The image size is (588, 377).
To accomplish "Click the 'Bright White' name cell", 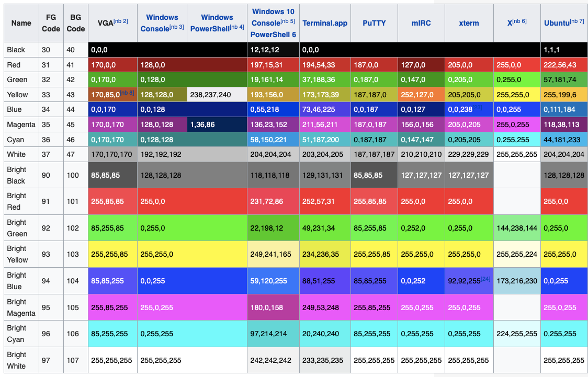I will tap(21, 360).
